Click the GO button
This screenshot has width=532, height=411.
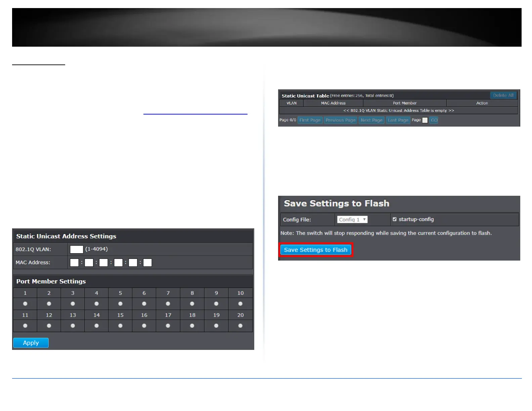434,120
